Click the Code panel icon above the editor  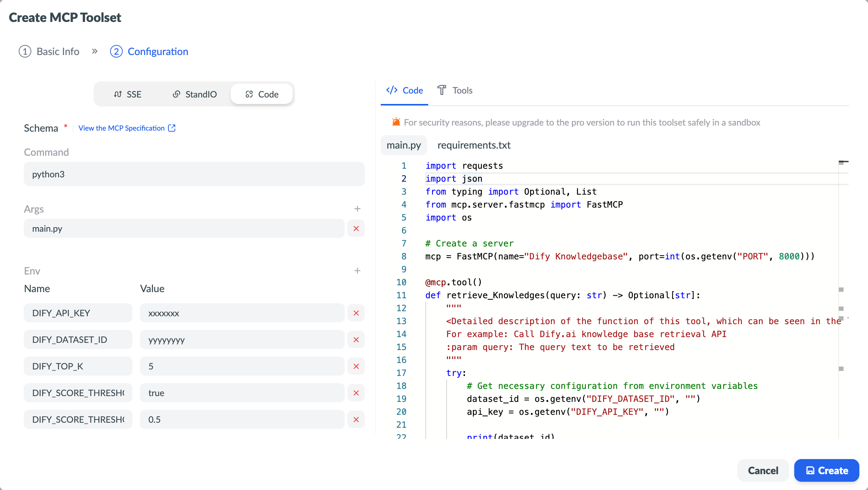point(392,90)
